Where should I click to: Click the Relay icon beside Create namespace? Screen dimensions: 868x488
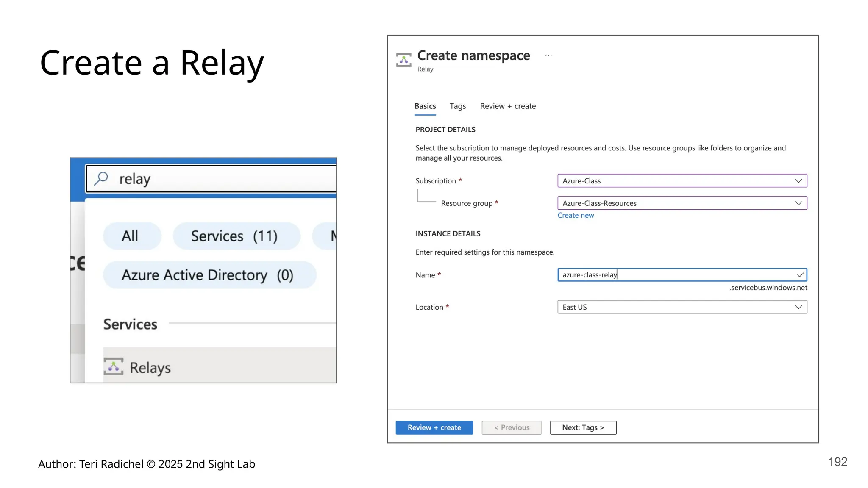pyautogui.click(x=403, y=60)
